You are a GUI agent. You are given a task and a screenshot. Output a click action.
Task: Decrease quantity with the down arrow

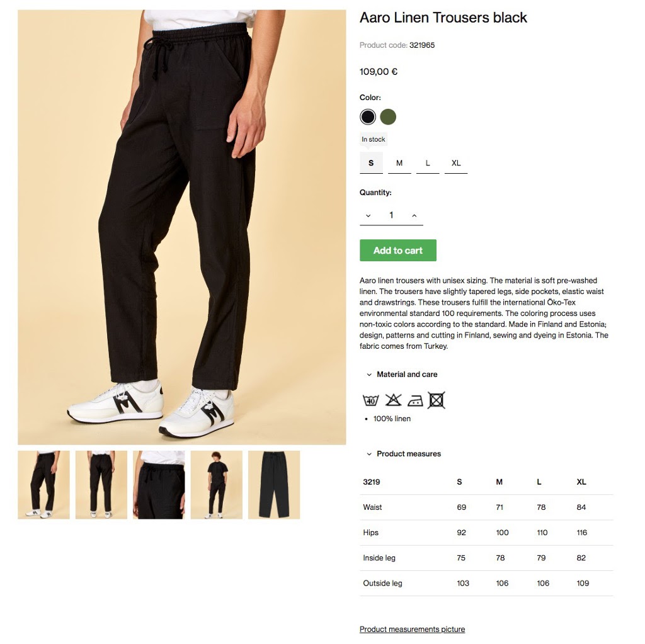[x=368, y=215]
